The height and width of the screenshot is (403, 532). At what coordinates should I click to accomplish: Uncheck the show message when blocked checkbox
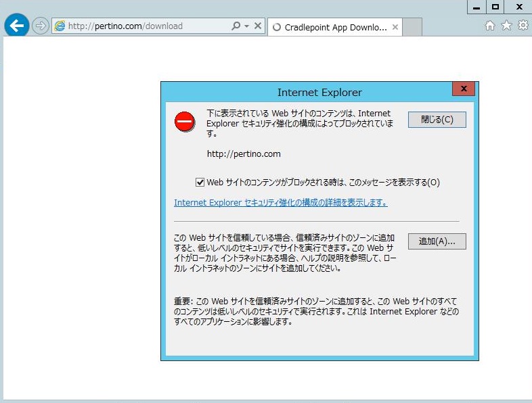tap(200, 183)
